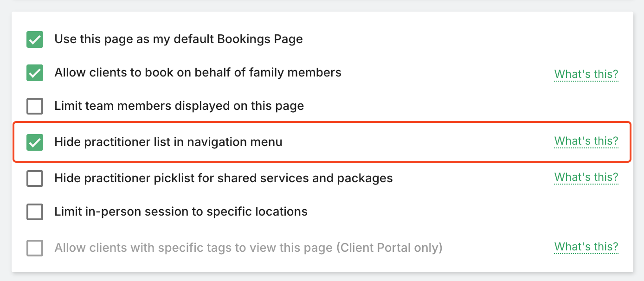Viewport: 644px width, 281px height.
Task: Click 'Limit team members displayed on this page' text
Action: click(x=179, y=106)
